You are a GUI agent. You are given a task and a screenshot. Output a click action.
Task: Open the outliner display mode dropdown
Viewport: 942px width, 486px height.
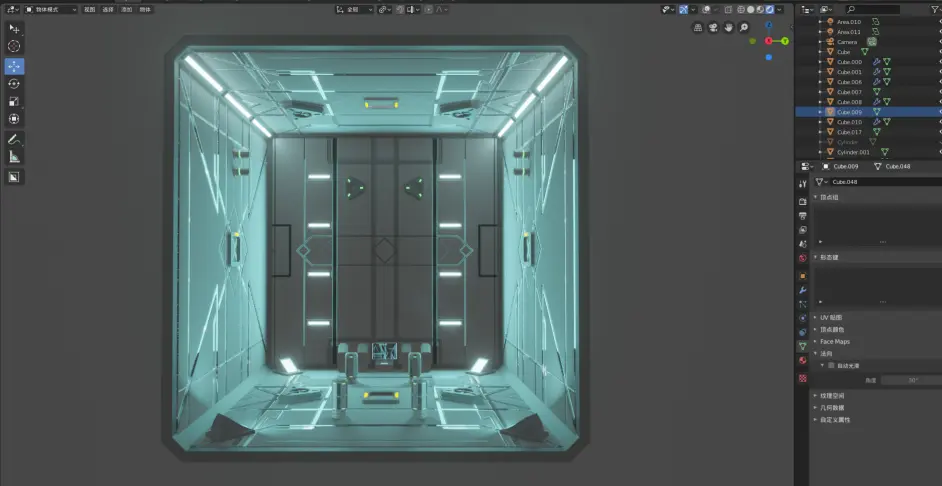point(827,10)
